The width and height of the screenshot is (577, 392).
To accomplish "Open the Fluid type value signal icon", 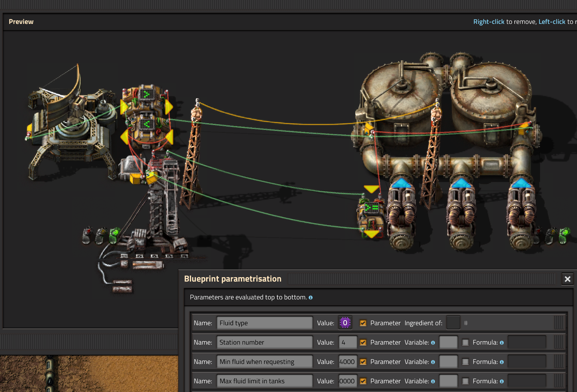I will tap(345, 323).
